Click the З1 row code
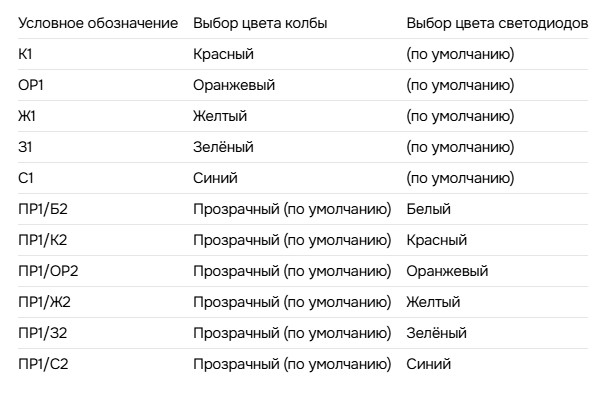The image size is (609, 402). click(25, 147)
